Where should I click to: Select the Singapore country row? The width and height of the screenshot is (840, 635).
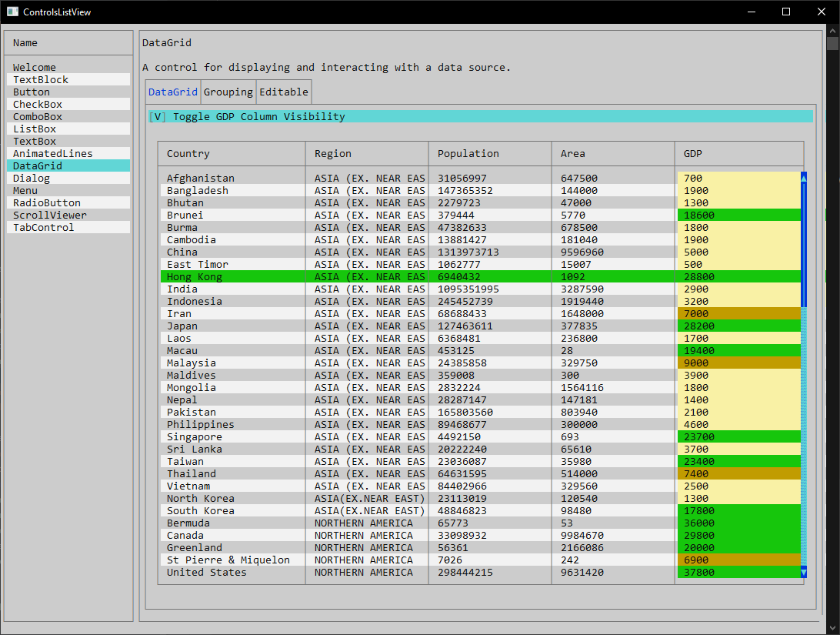(195, 437)
